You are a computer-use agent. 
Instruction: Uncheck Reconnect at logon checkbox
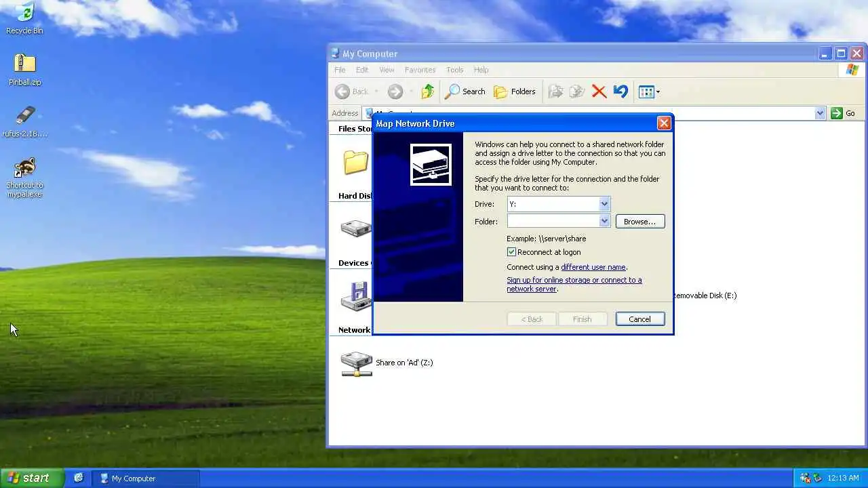511,252
